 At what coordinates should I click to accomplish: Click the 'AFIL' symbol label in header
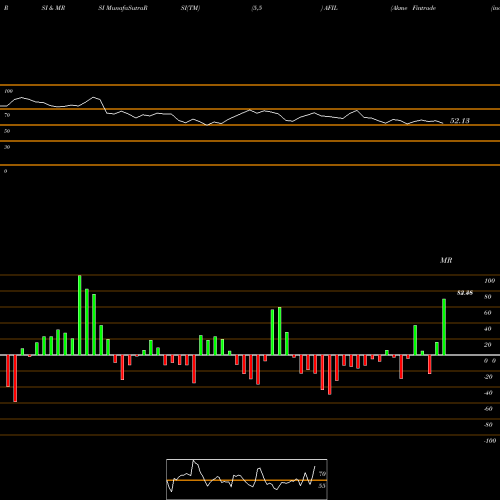331,8
